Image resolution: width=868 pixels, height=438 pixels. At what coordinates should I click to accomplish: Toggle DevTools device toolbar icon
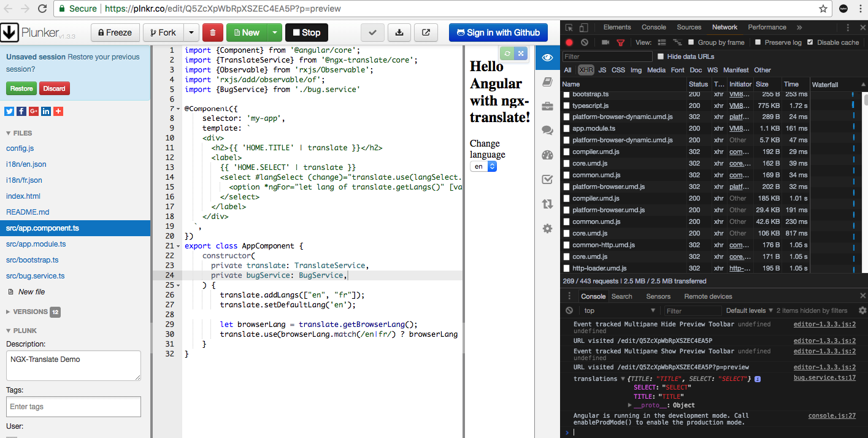tap(583, 28)
